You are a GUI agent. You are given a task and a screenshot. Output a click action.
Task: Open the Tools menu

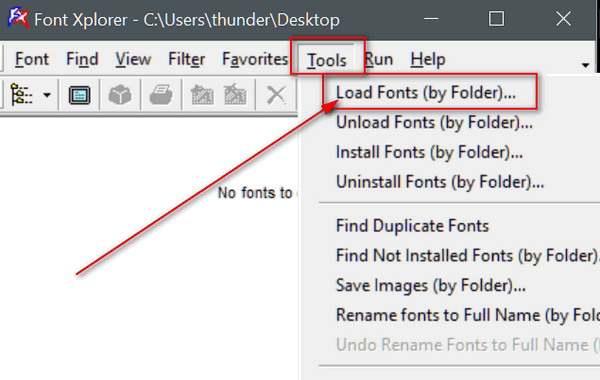coord(327,60)
